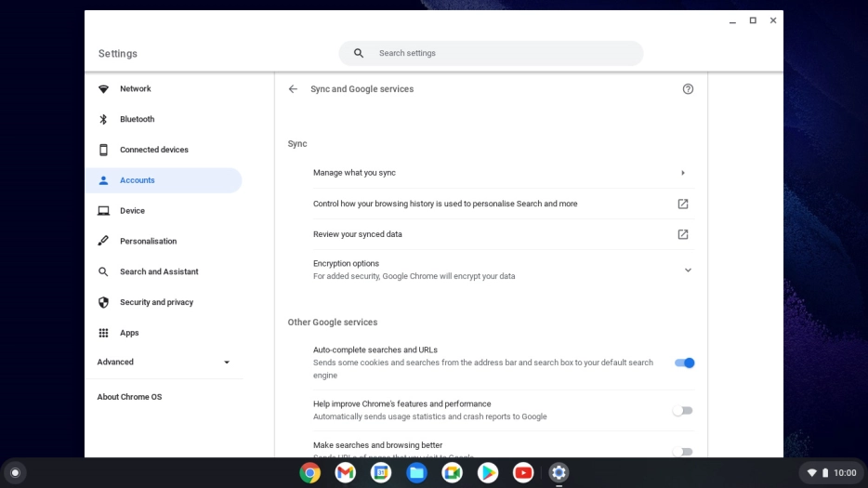868x488 pixels.
Task: Click the Network Wi-Fi icon in sidebar
Action: tap(103, 88)
